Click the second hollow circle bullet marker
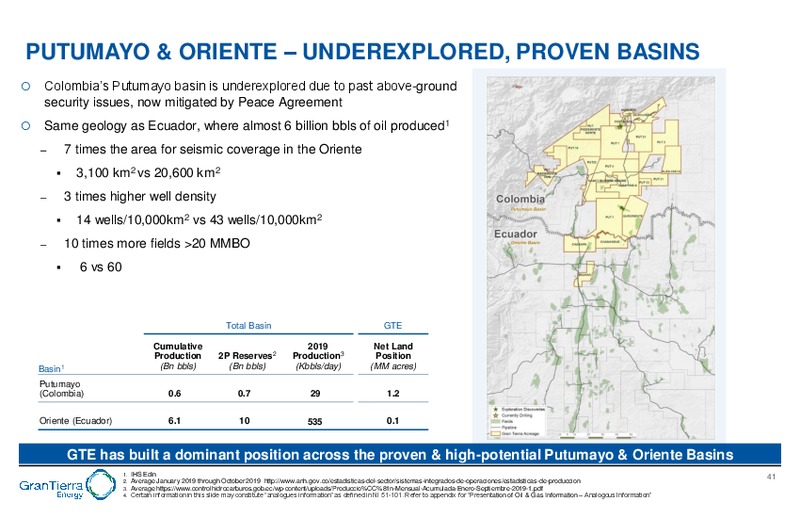This screenshot has height=518, width=800. click(x=26, y=126)
